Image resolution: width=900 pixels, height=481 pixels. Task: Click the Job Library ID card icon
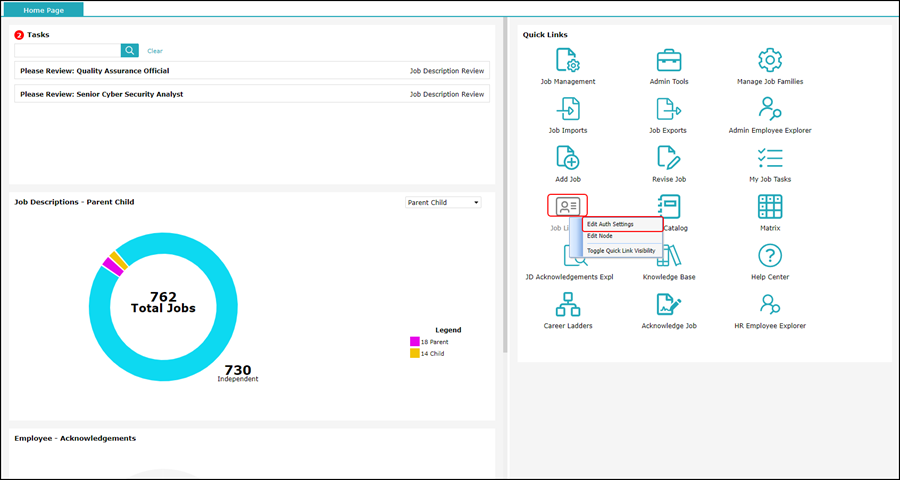click(x=568, y=206)
